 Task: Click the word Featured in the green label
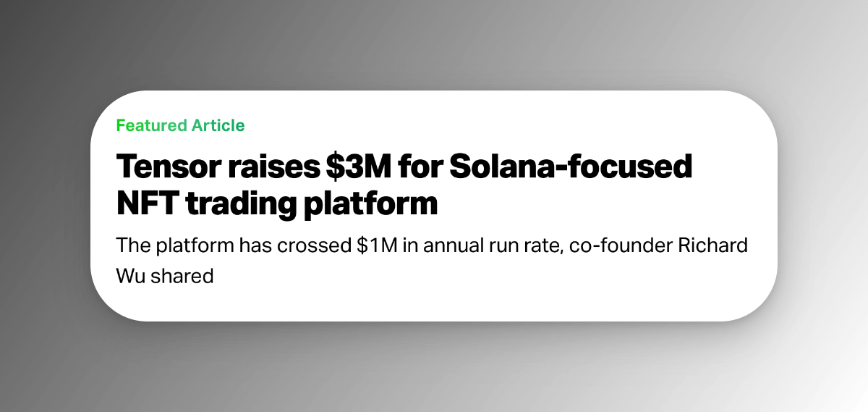pos(150,125)
